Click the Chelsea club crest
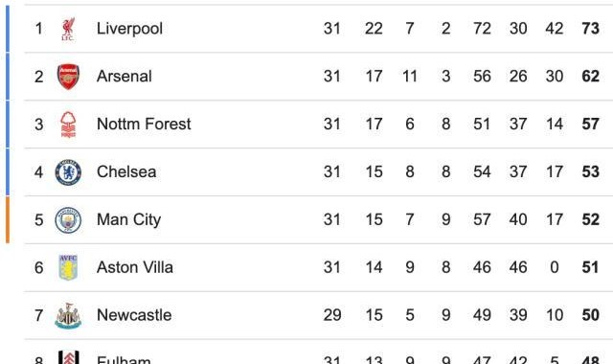 coord(68,172)
